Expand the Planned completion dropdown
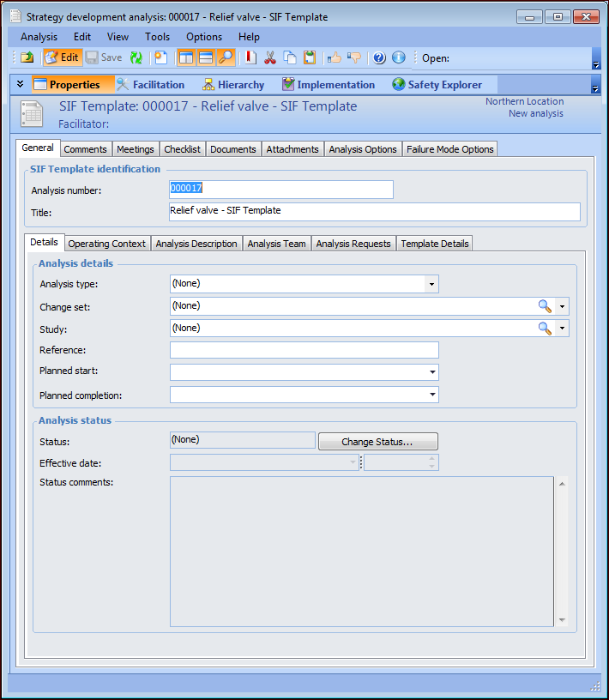 (431, 395)
